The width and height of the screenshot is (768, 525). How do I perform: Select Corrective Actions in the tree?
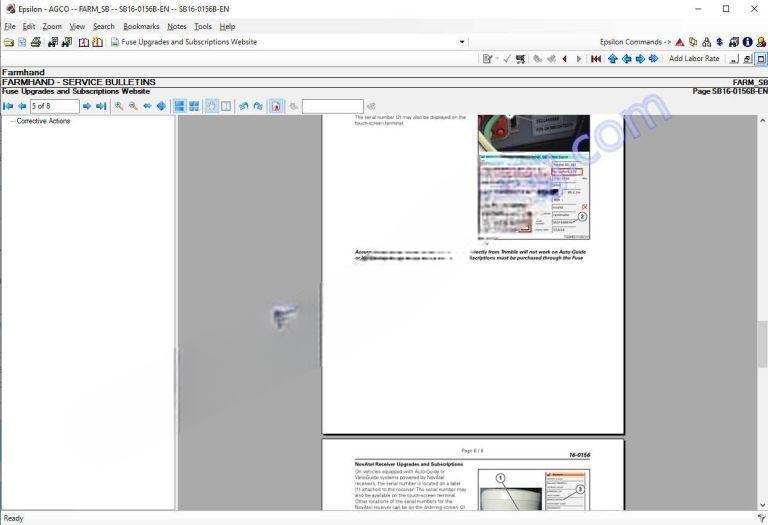click(x=43, y=121)
